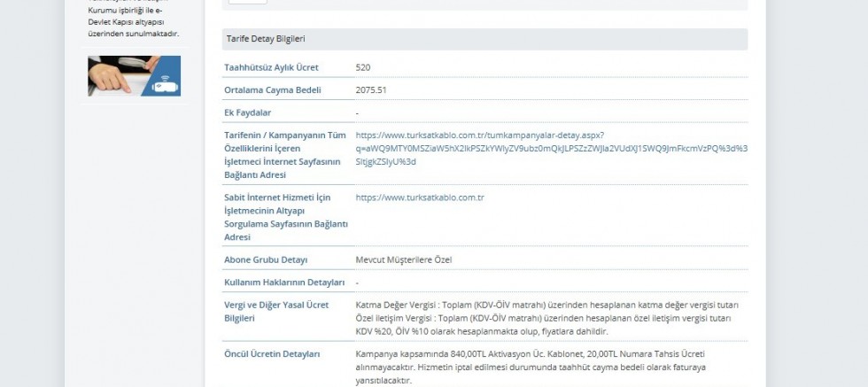Viewport: 868px width, 387px height.
Task: Select the Öncül Ücretin Detayları label
Action: 272,354
